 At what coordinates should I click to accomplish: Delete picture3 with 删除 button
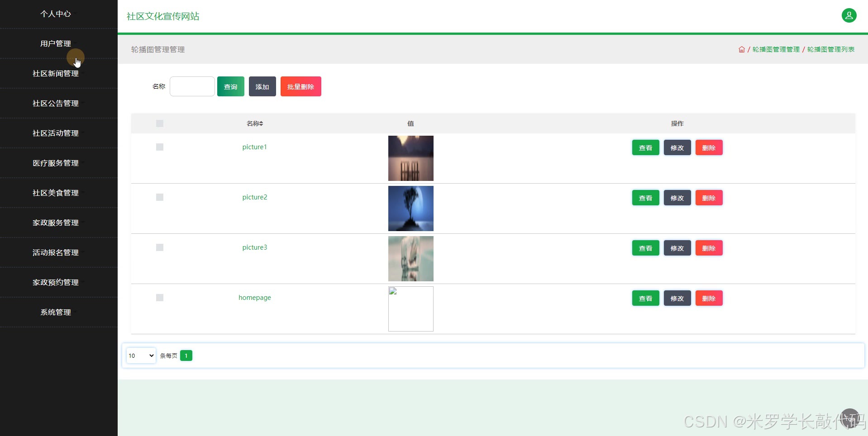point(709,248)
